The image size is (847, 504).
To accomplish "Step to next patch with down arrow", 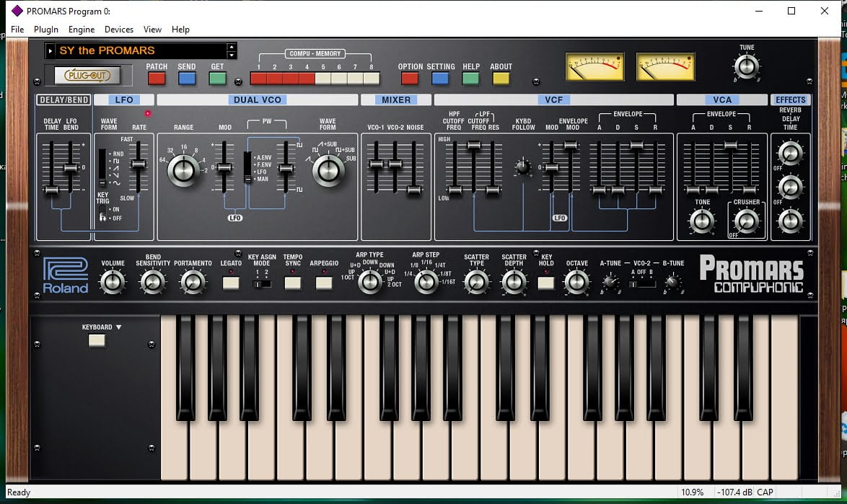I will tap(231, 55).
